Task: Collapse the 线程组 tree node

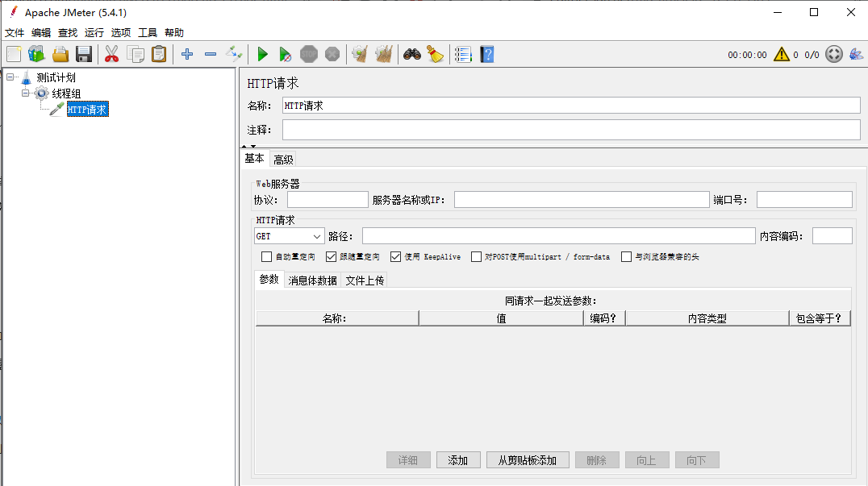Action: pos(26,93)
